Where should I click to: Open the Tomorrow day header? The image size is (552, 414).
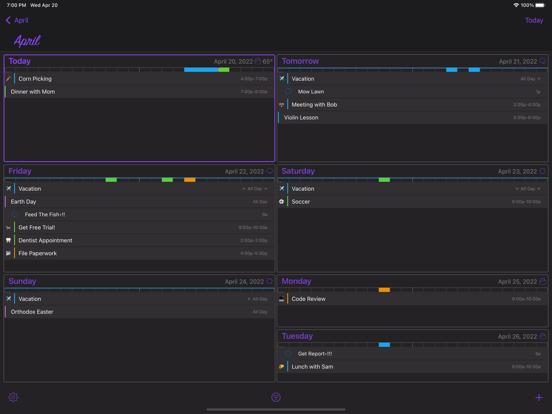(x=413, y=61)
